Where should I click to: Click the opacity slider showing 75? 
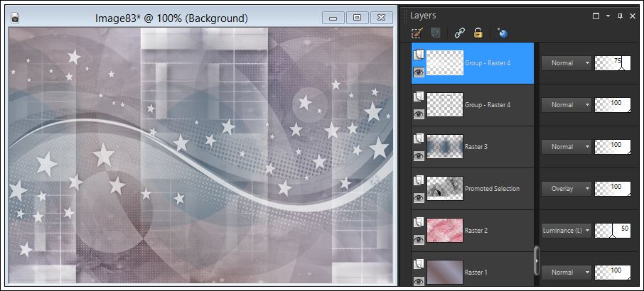point(613,63)
